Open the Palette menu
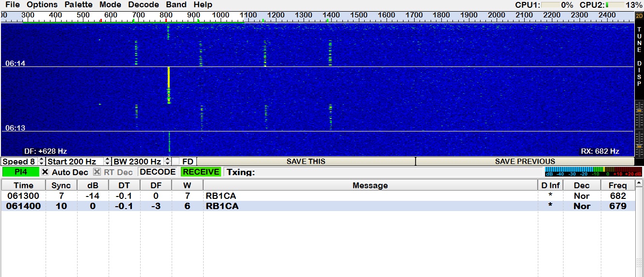Screen dimensions: 644x277 (x=78, y=5)
